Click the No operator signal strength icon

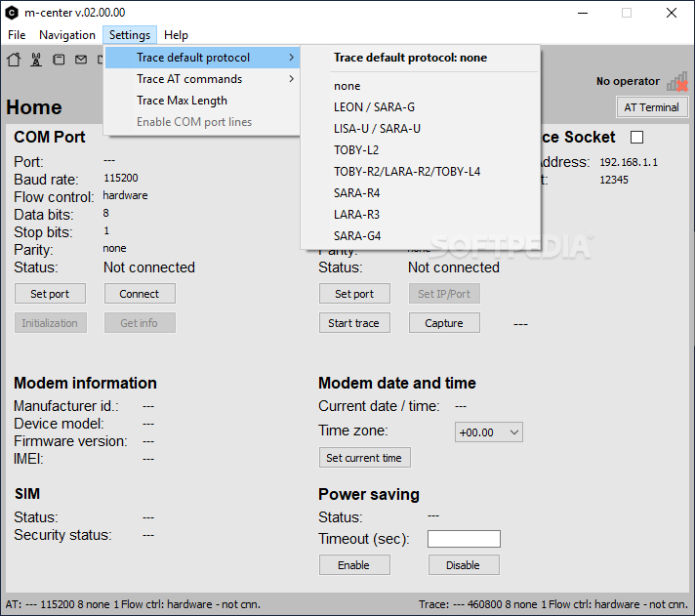[676, 82]
